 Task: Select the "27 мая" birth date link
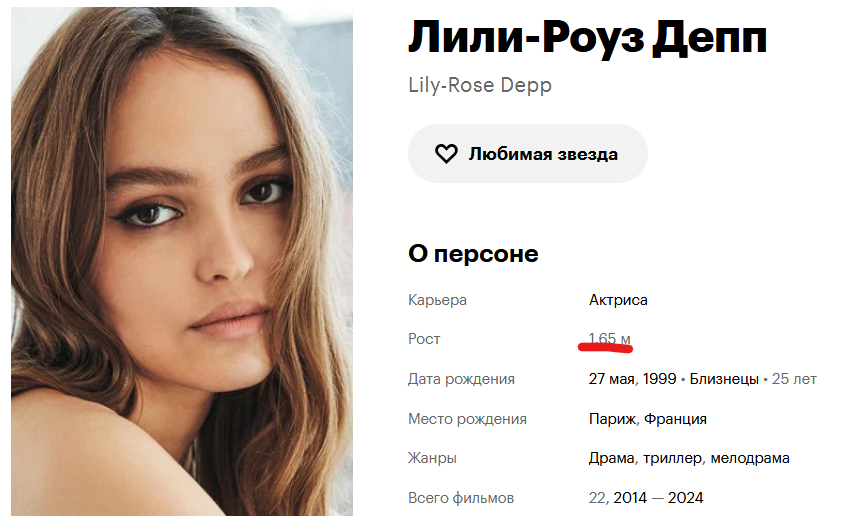pyautogui.click(x=612, y=379)
